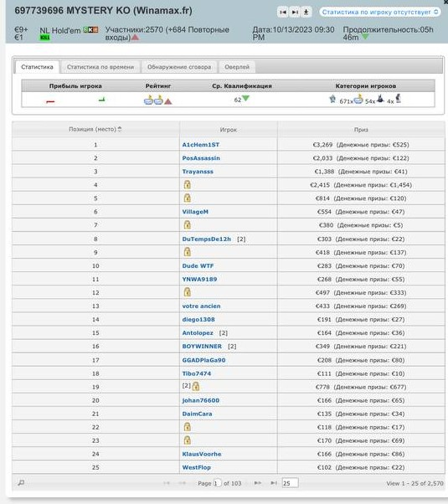Open player BOYWINNER profile

(x=202, y=346)
